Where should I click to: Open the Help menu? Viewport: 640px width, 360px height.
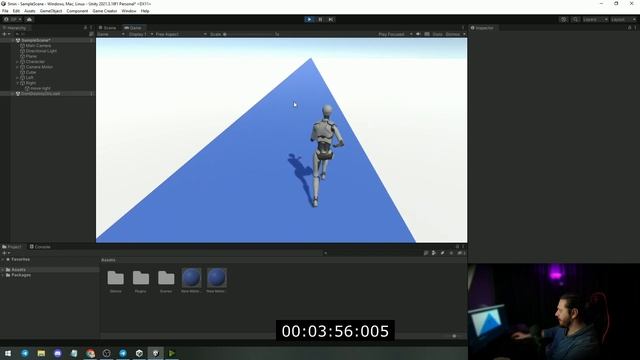click(x=145, y=11)
